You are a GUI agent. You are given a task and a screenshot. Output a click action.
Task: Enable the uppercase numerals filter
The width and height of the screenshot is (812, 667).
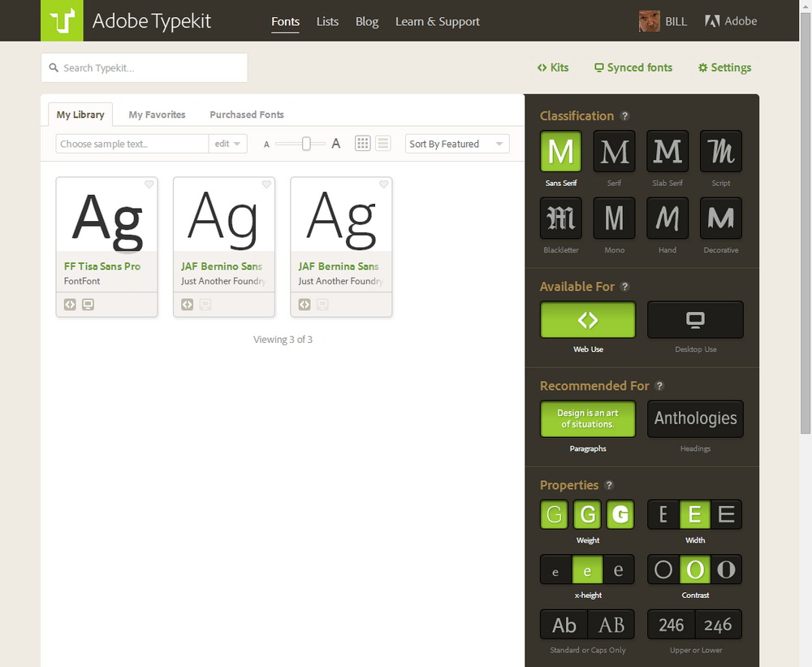pyautogui.click(x=672, y=625)
